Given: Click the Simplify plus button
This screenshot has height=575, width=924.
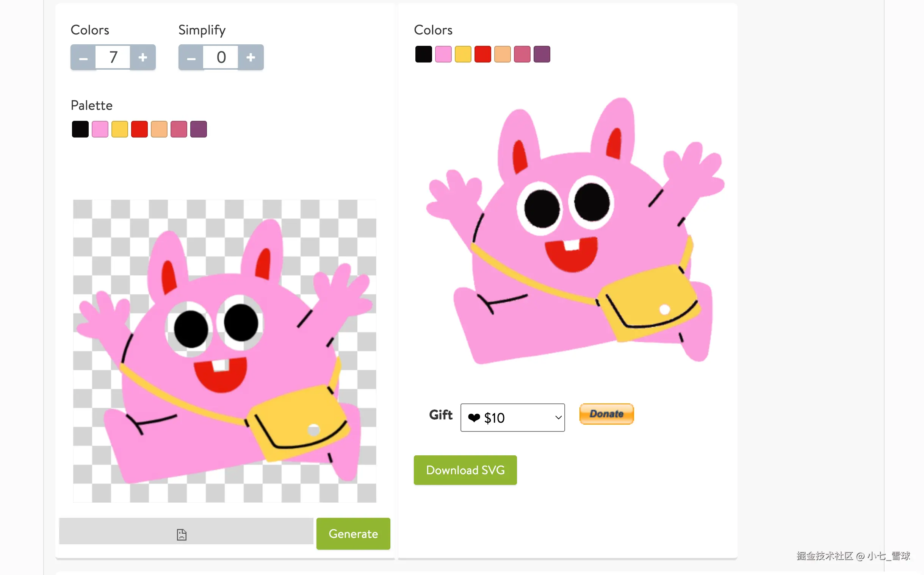Looking at the screenshot, I should click(250, 57).
